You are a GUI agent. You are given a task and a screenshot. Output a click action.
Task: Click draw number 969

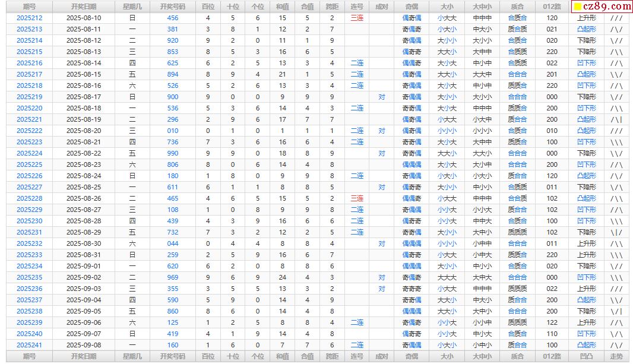pos(173,278)
